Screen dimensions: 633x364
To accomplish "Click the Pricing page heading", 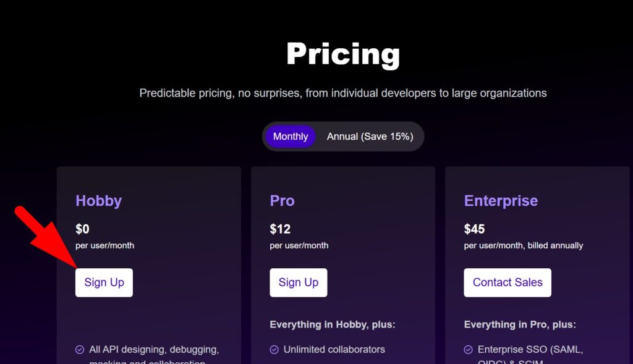I will tap(343, 54).
